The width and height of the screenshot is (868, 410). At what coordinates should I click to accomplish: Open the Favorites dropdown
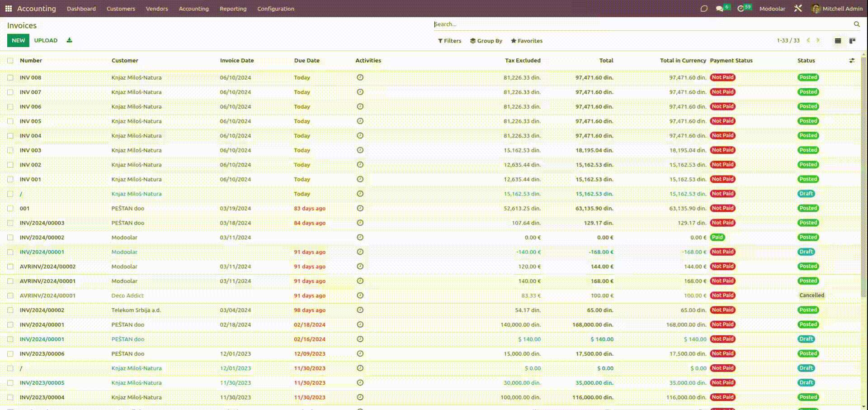tap(526, 41)
